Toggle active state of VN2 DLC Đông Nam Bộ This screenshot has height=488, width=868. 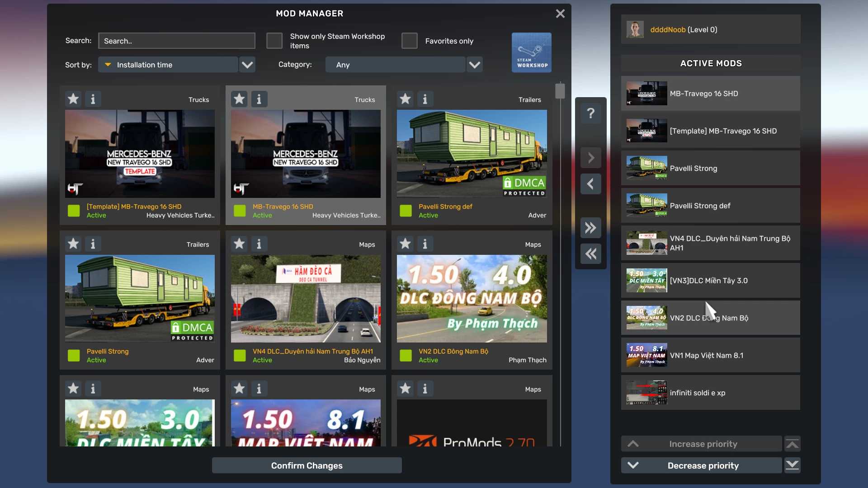tap(406, 356)
